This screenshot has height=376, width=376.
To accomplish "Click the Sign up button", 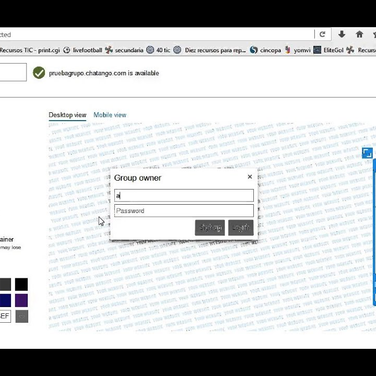I will click(210, 228).
